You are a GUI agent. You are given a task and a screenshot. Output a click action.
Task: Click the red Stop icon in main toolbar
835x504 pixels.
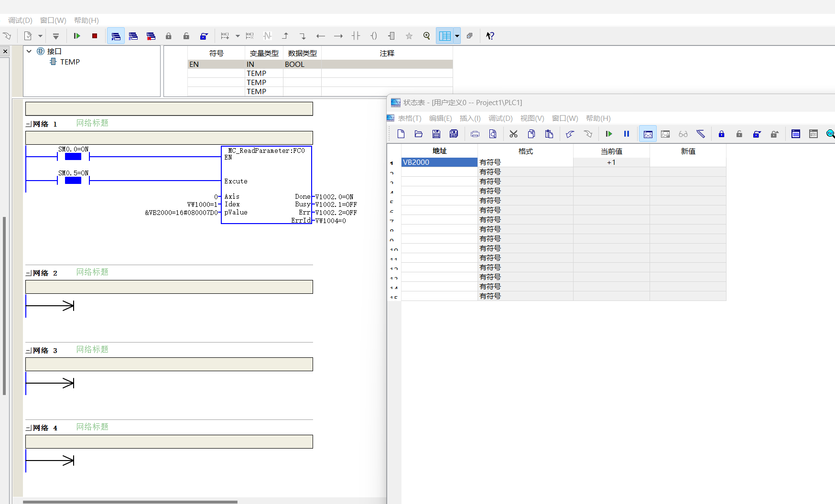(95, 36)
